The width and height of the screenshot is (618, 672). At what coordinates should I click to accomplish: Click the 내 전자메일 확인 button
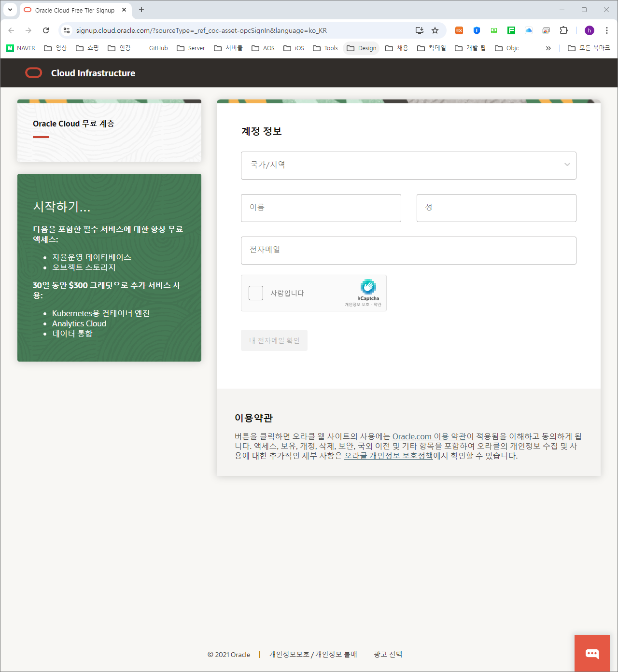(x=274, y=340)
